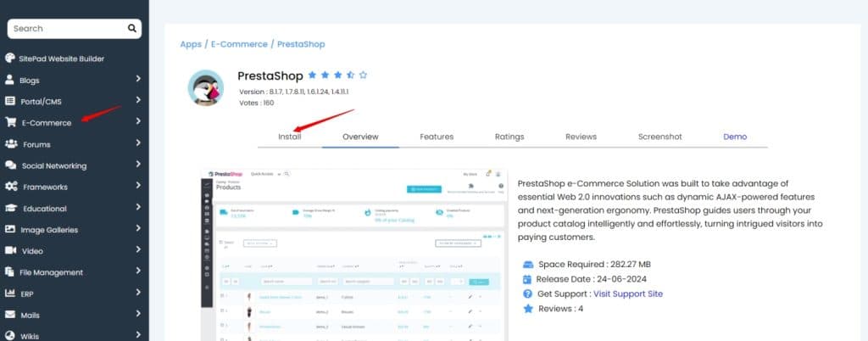The width and height of the screenshot is (868, 341).
Task: Expand the Educational category chevron
Action: pyautogui.click(x=138, y=208)
